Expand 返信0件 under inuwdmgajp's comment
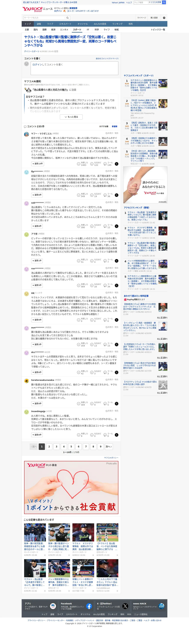Screen dimensions: 189x644 click(37, 435)
